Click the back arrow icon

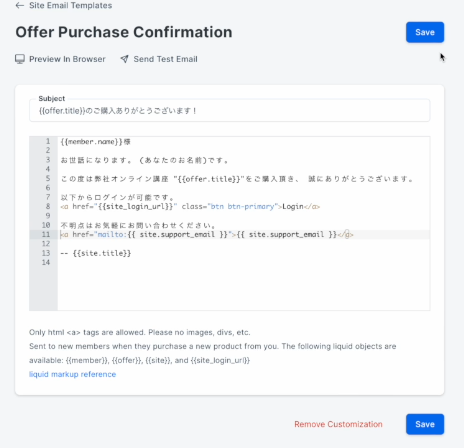coord(20,5)
